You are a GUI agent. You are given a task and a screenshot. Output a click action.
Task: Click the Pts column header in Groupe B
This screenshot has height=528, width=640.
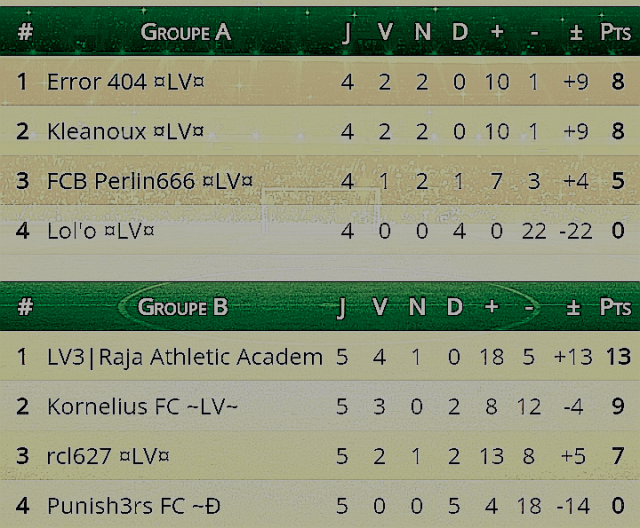click(616, 307)
